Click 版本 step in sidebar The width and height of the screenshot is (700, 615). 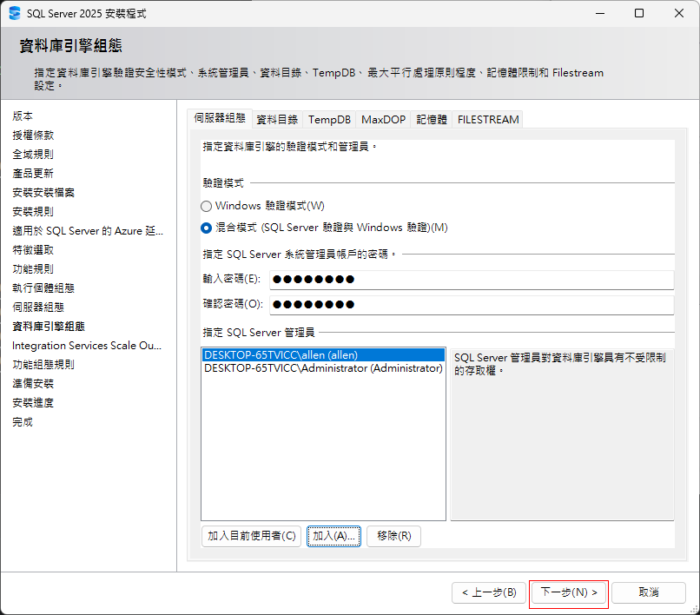tap(23, 116)
